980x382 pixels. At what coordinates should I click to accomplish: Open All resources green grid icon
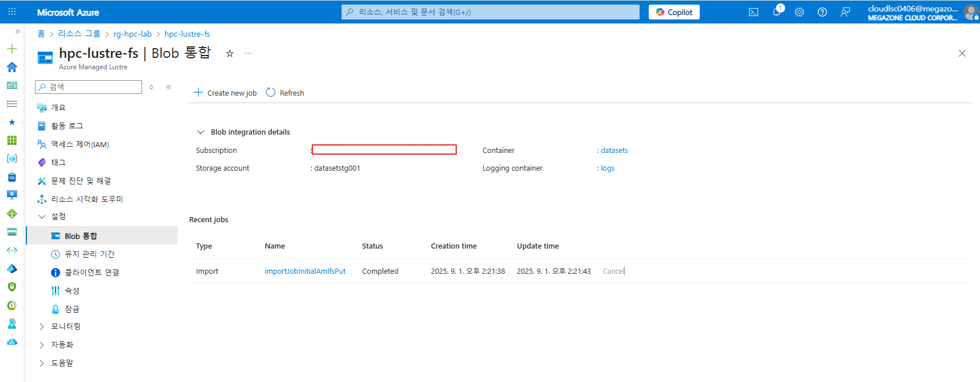coord(12,140)
